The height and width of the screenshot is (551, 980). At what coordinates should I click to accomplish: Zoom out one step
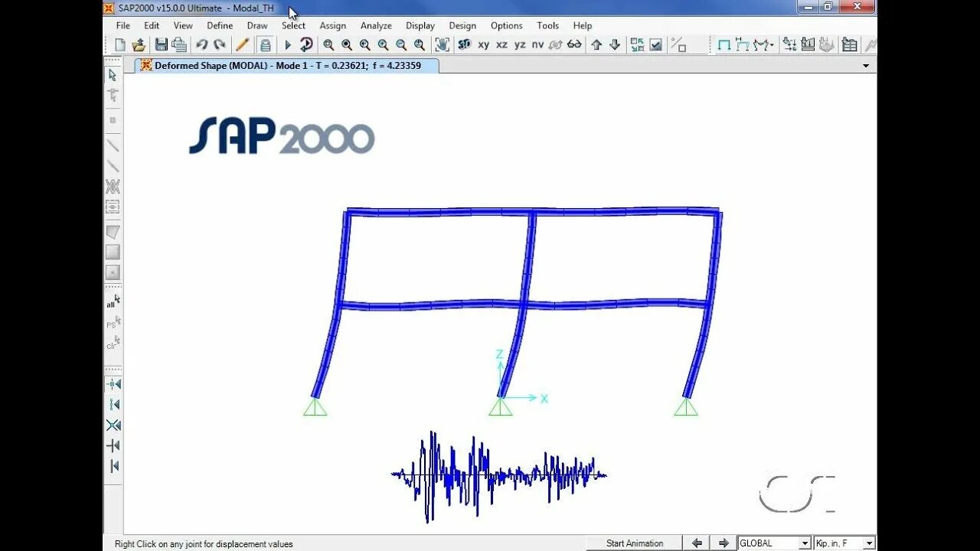[x=401, y=45]
